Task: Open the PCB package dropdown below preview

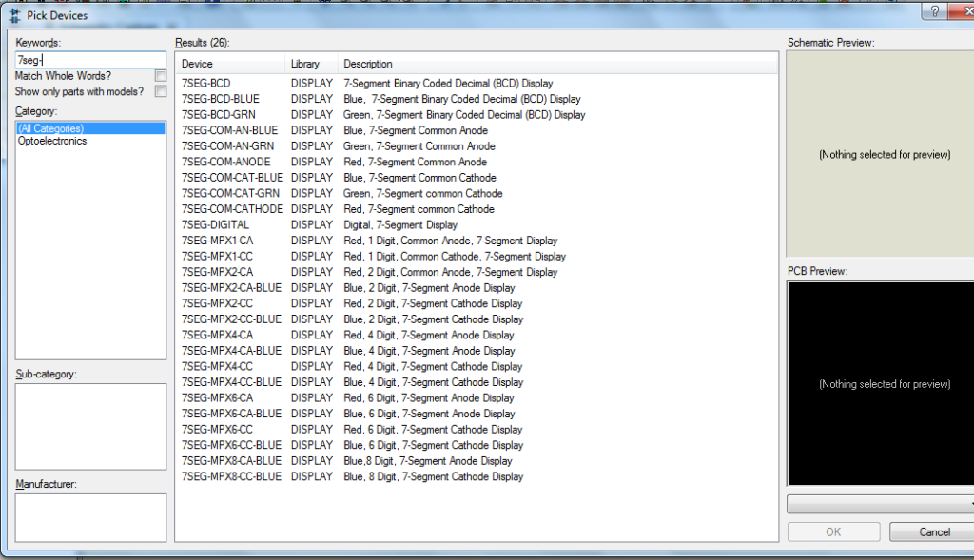Action: [880, 503]
